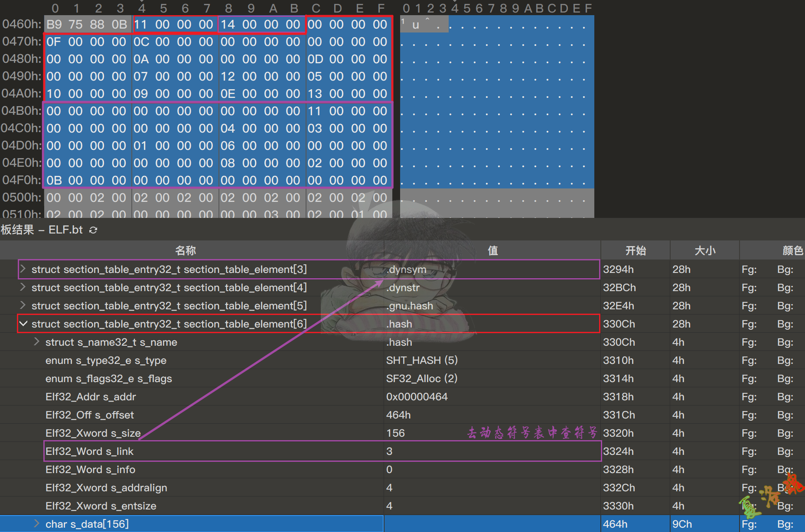The width and height of the screenshot is (805, 532).
Task: Expand section_table_element[4] .dynstr row
Action: click(23, 287)
